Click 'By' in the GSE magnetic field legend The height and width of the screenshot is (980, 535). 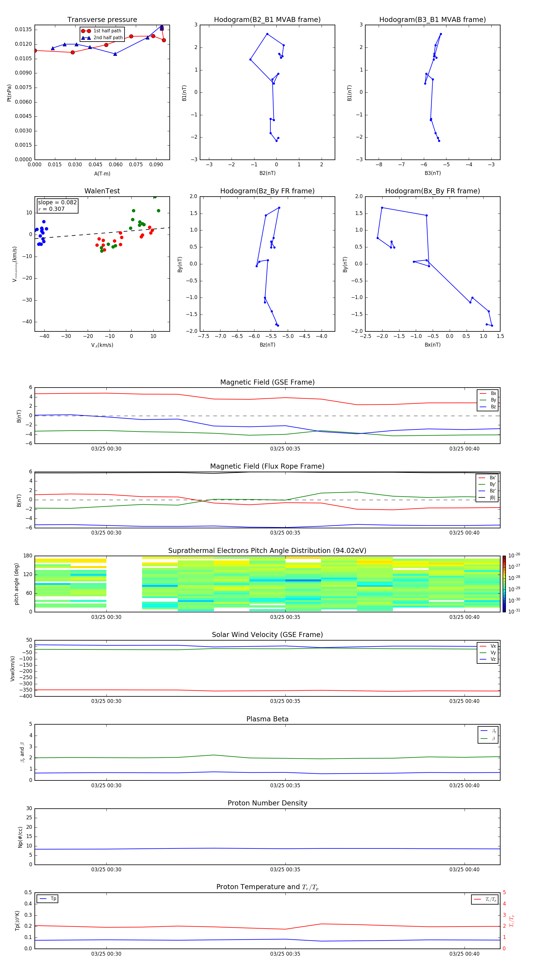click(493, 400)
